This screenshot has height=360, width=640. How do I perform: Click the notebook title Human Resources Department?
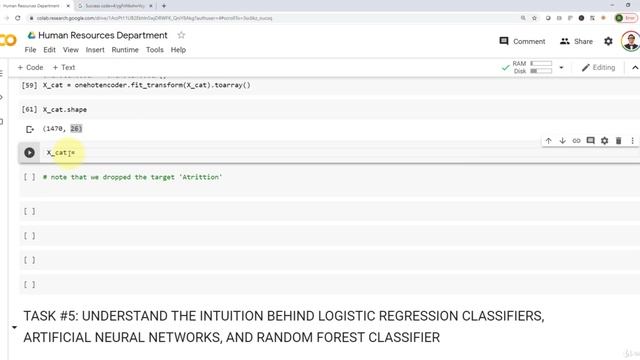click(x=103, y=36)
